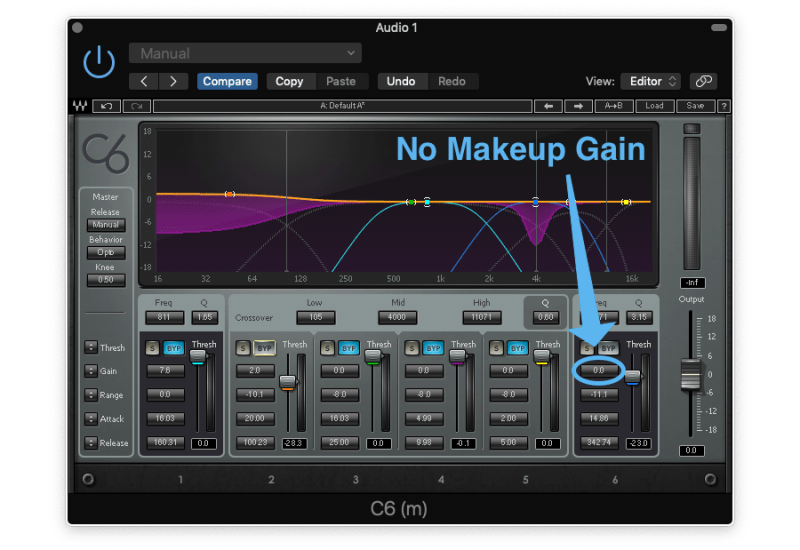This screenshot has width=800, height=550.
Task: Click the Redo button
Action: (x=452, y=82)
